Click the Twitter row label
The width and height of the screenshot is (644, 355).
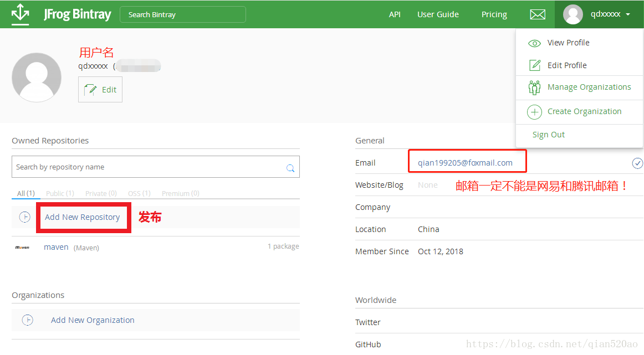(367, 322)
